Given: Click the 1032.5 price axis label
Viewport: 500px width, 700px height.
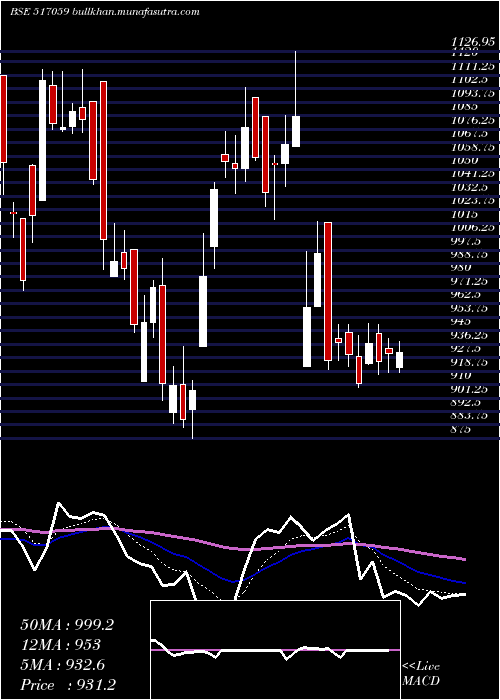Looking at the screenshot, I should (x=470, y=187).
